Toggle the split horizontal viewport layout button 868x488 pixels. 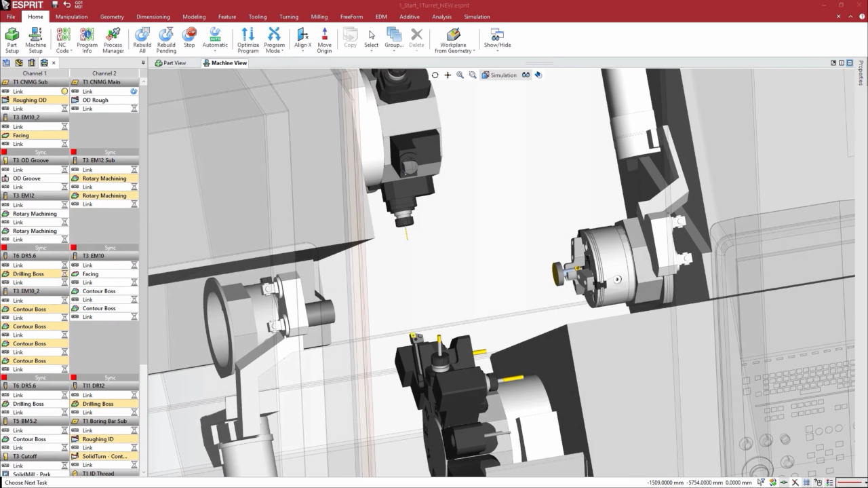[x=850, y=63]
